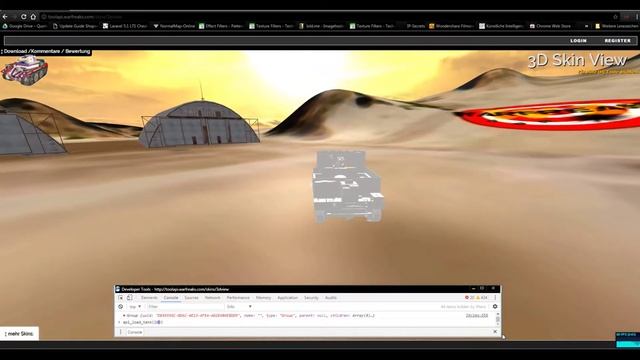Image resolution: width=640 pixels, height=360 pixels.
Task: Click the FPS stats panel at bottom right
Action: click(627, 340)
